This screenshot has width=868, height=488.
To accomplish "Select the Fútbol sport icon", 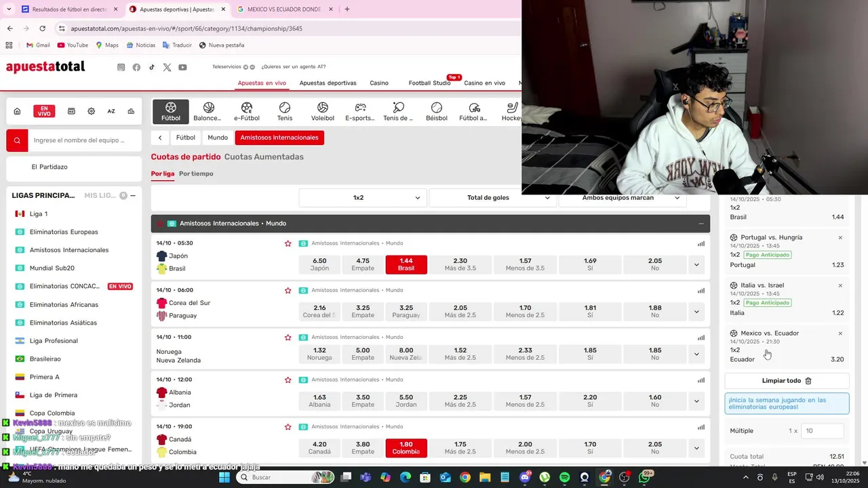I will point(171,112).
